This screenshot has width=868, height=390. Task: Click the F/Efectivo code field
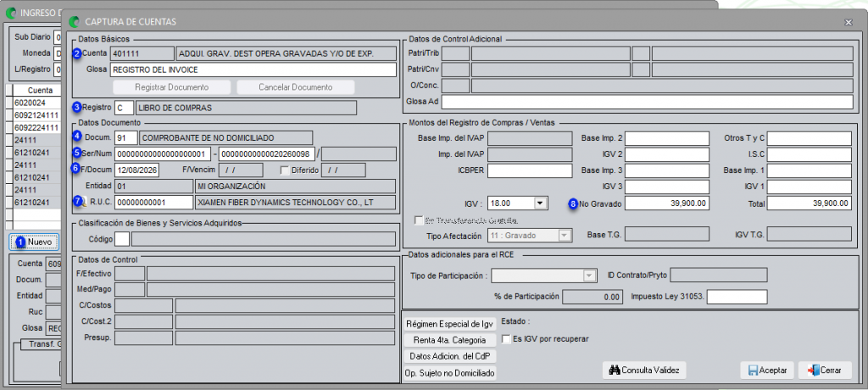130,274
